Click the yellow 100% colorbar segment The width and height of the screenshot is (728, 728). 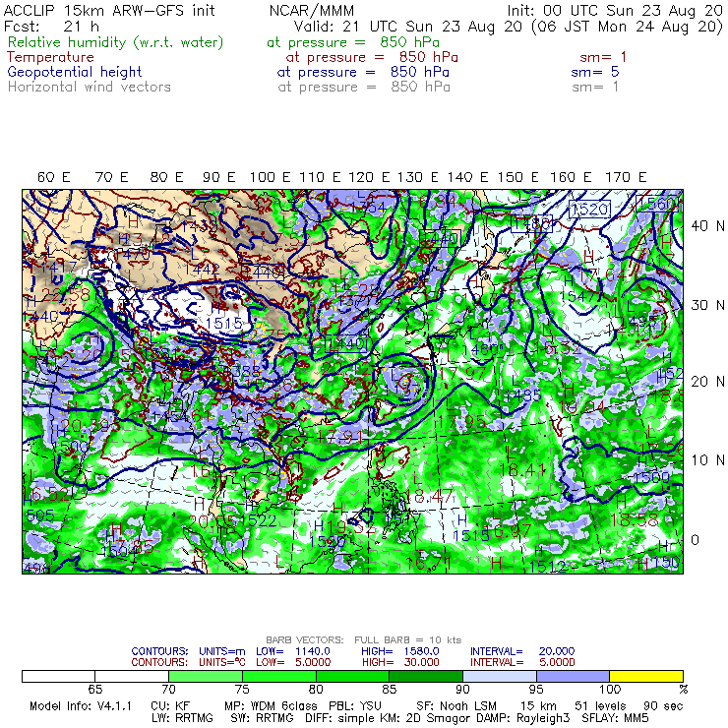(646, 676)
